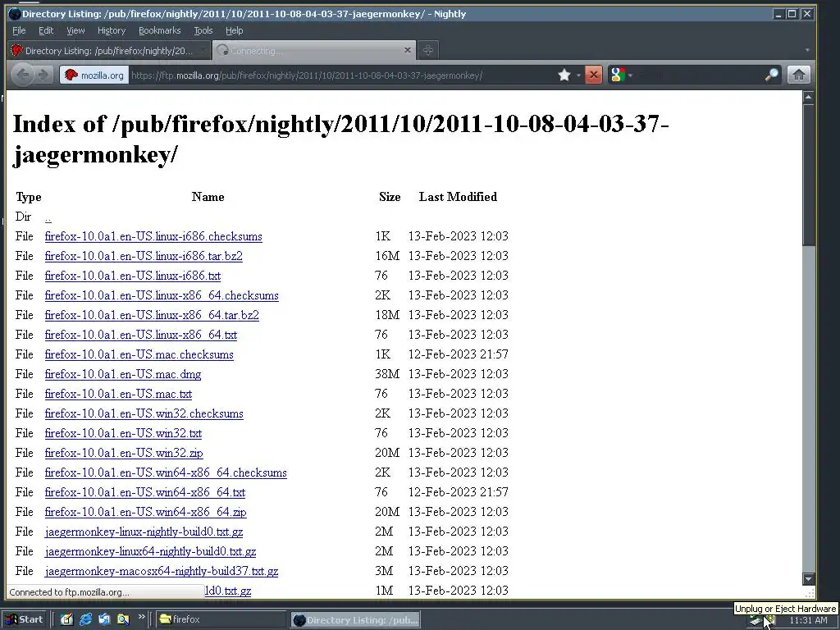Open the Google search engine selector
Image resolution: width=840 pixels, height=630 pixels.
(x=622, y=75)
